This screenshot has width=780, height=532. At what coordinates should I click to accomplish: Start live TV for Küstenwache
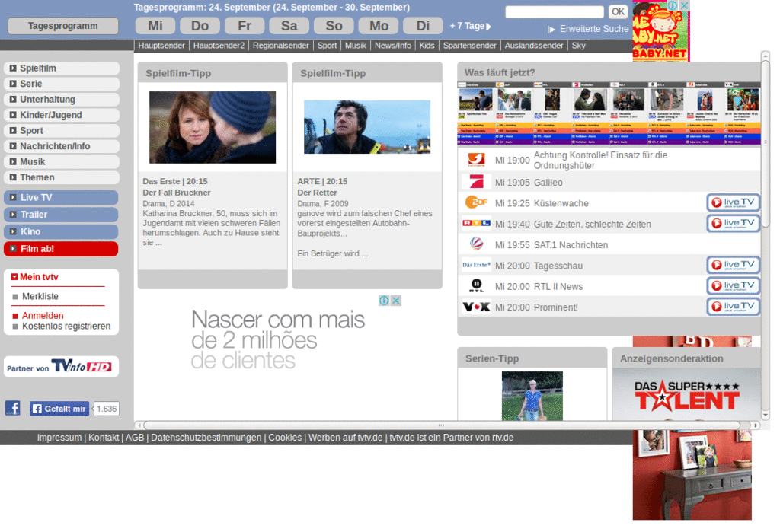(733, 202)
